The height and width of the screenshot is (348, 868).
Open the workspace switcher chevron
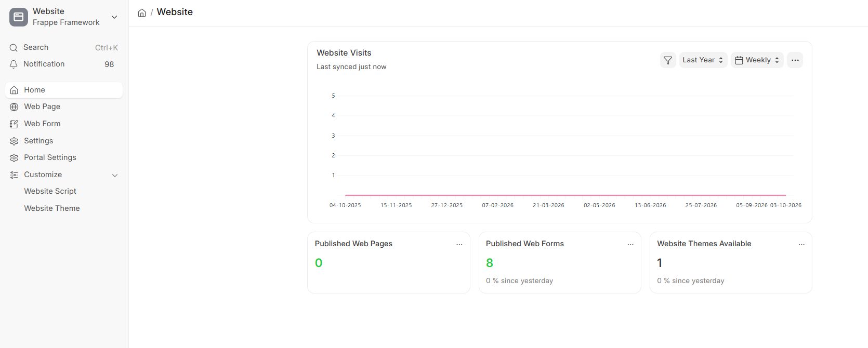pyautogui.click(x=114, y=17)
